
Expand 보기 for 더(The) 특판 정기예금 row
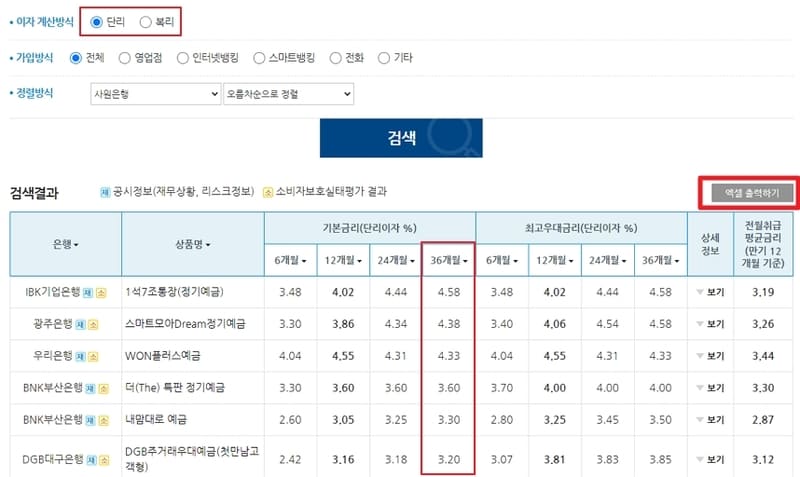click(710, 388)
